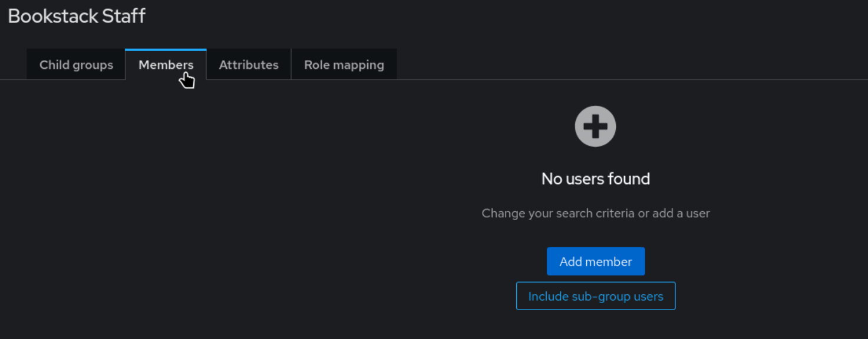Open the Role mapping tab

click(344, 65)
